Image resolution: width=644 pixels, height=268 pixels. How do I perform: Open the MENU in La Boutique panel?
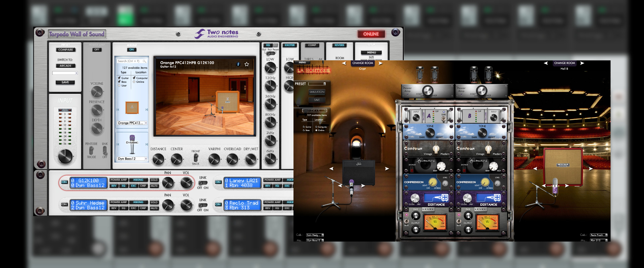coord(302,63)
